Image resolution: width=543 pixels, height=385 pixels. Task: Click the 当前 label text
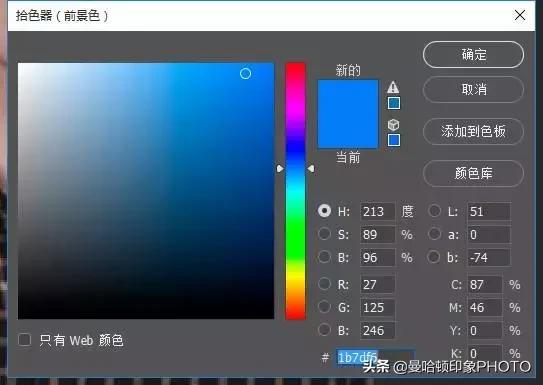click(348, 158)
